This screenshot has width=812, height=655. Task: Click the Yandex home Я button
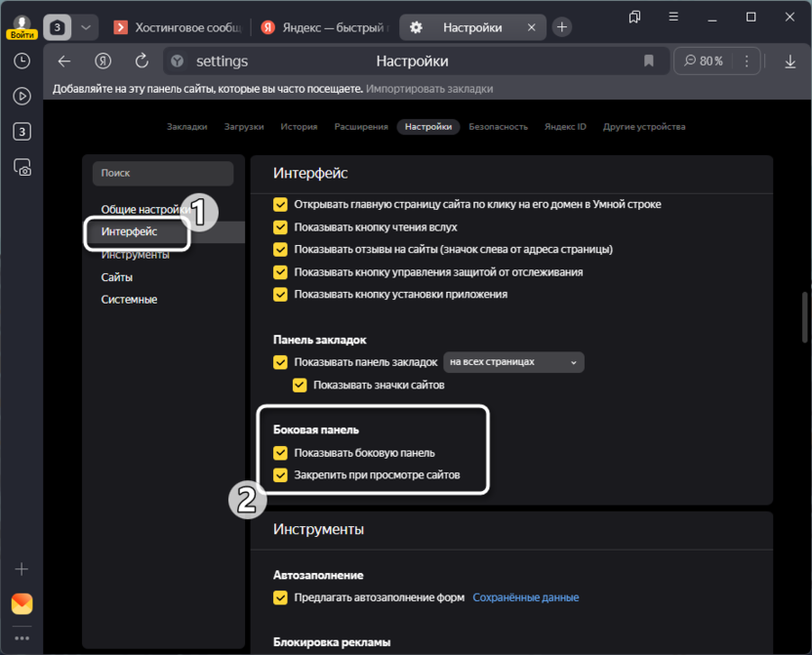point(103,61)
